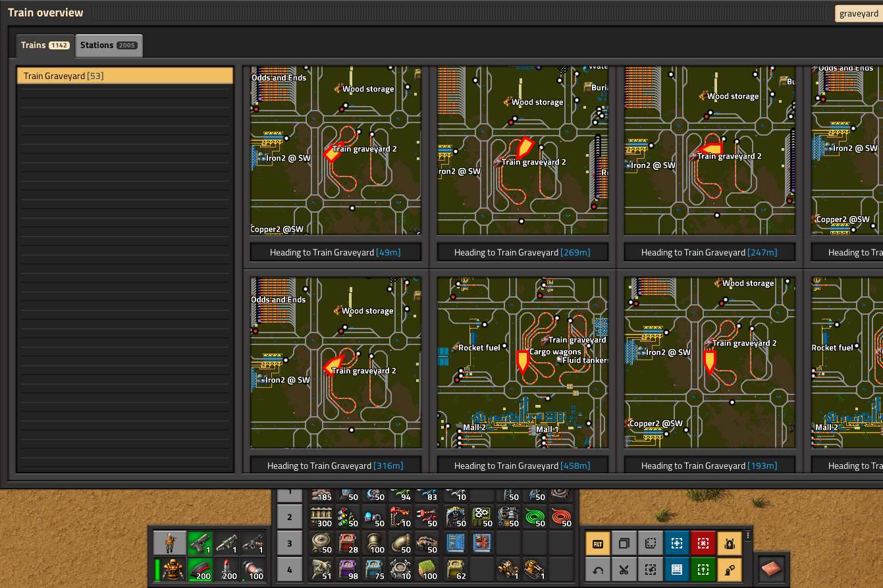Select the flamethrower weapon slot
883x588 pixels.
[252, 543]
